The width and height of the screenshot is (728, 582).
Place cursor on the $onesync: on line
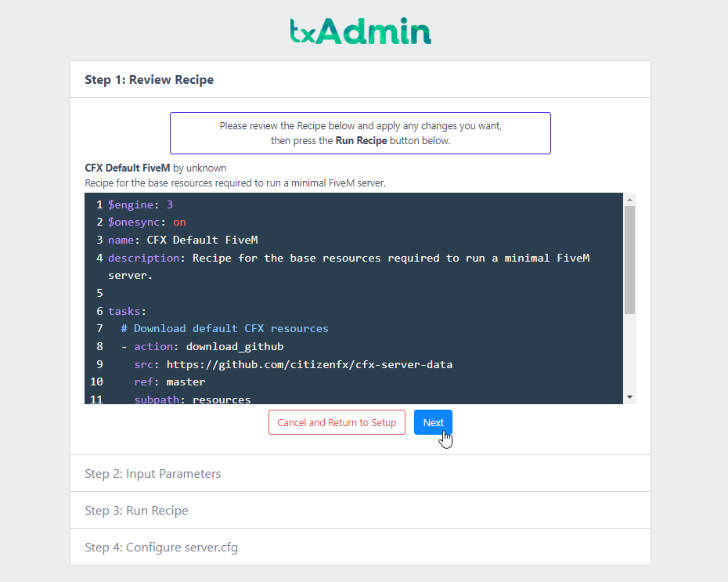(x=146, y=222)
